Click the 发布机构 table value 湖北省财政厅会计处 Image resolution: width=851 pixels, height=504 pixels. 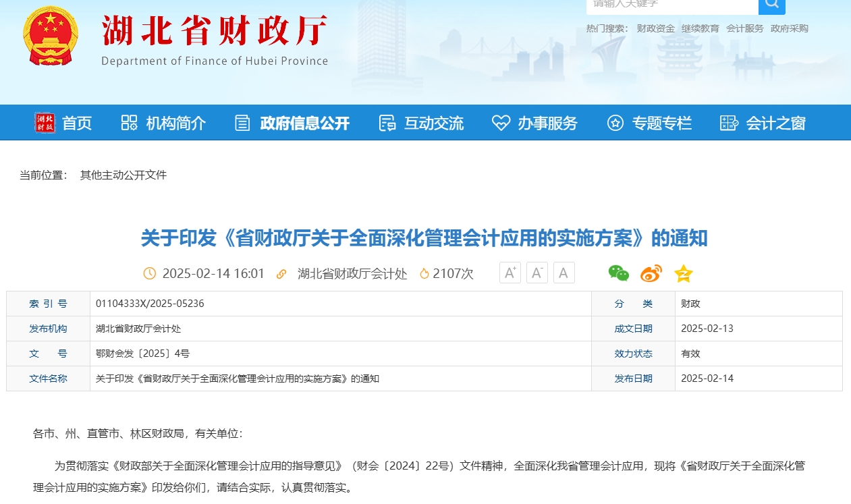pyautogui.click(x=138, y=329)
